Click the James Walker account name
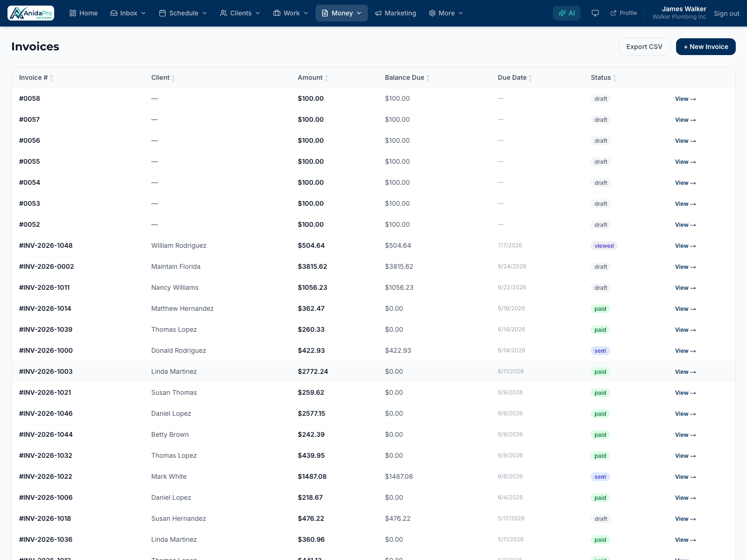The image size is (747, 560). (684, 9)
